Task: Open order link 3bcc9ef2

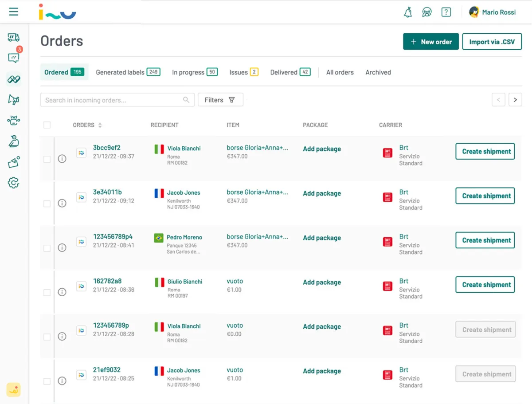Action: tap(107, 148)
